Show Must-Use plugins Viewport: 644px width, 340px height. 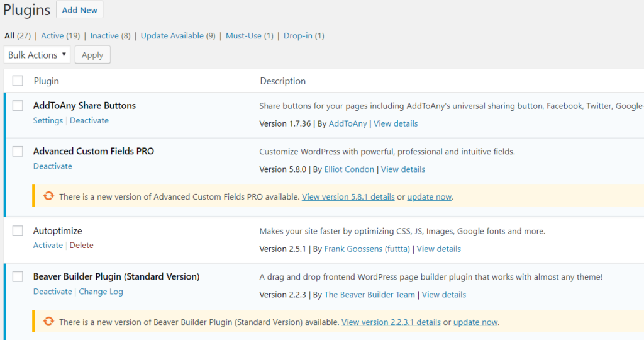click(243, 36)
